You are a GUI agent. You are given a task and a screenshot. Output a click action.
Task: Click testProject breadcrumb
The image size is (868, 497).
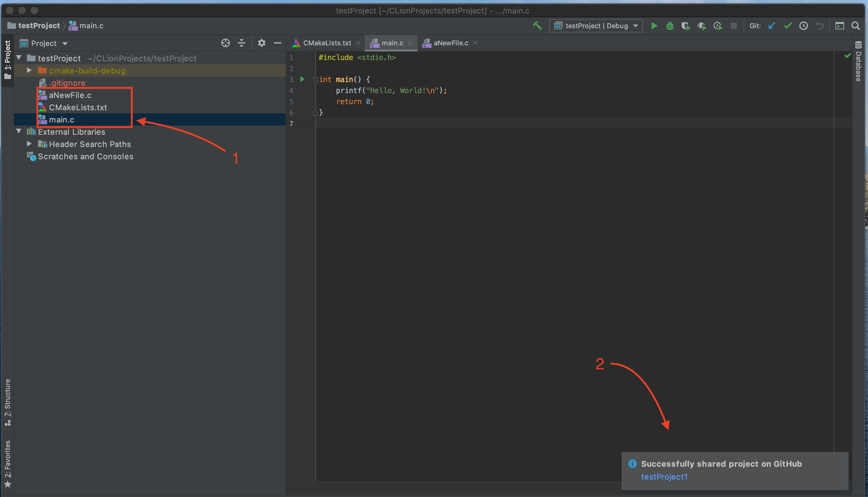(34, 26)
